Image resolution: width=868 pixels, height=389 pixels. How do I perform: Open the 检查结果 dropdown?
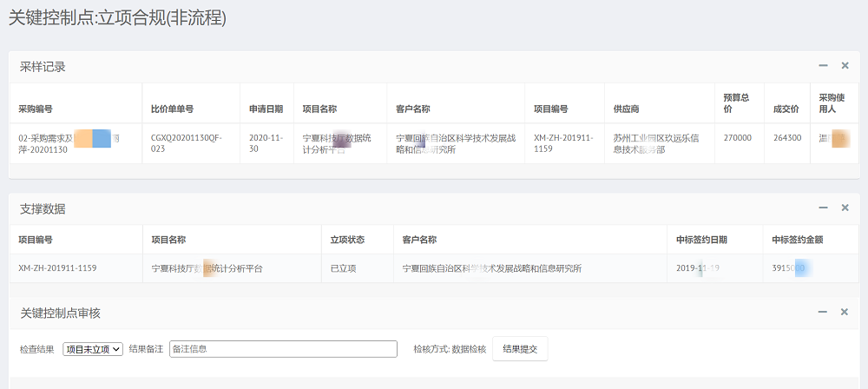tap(93, 349)
